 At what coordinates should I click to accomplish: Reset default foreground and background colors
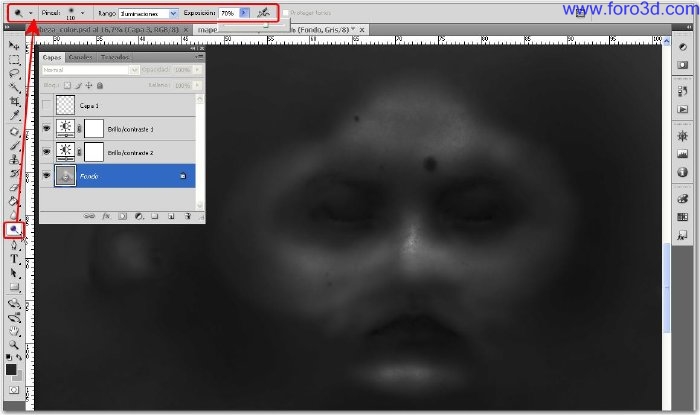(x=9, y=357)
